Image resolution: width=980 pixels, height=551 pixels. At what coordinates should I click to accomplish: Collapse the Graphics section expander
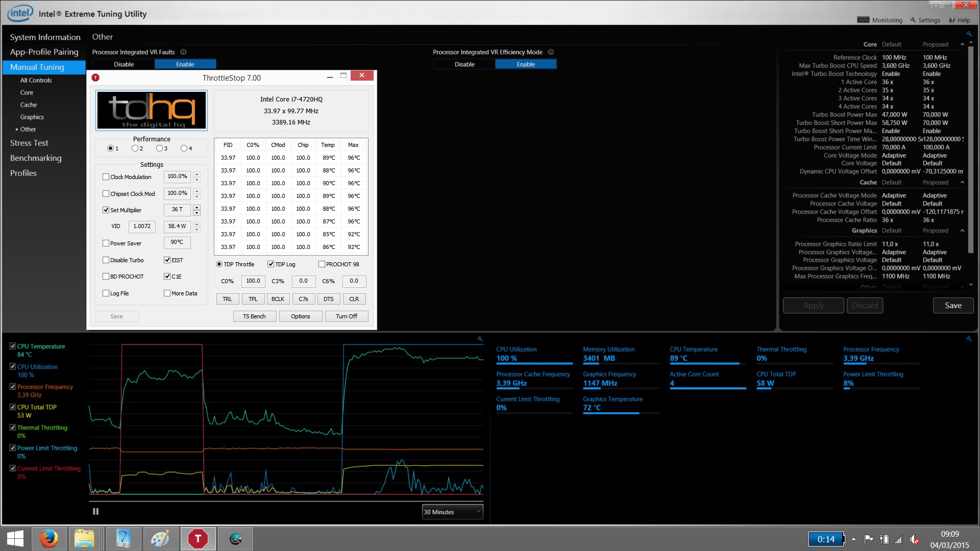click(962, 231)
